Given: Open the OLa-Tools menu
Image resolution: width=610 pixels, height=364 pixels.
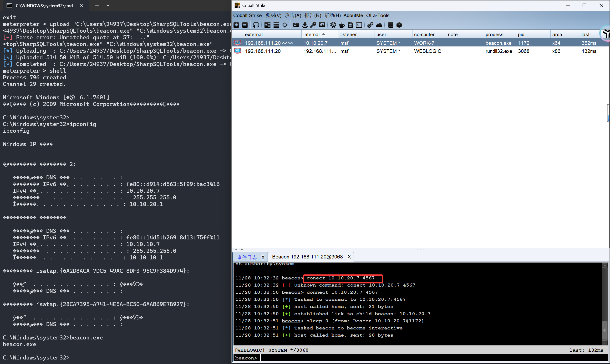Looking at the screenshot, I should coord(377,15).
